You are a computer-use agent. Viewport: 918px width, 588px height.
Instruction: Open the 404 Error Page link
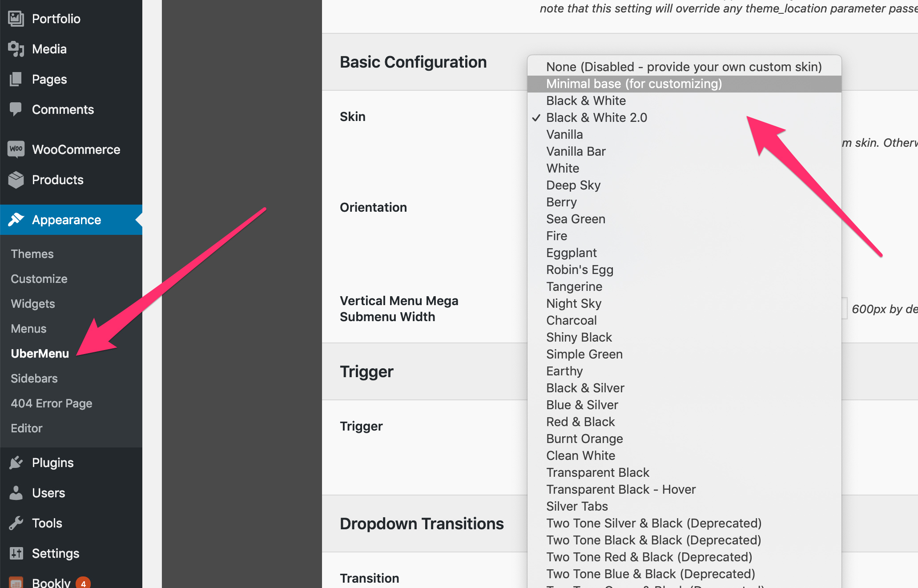click(52, 403)
